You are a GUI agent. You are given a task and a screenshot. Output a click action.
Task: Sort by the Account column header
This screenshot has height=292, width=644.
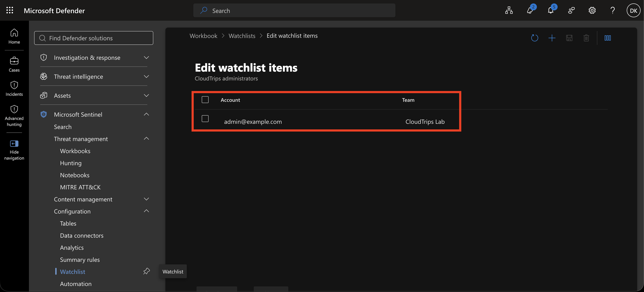point(230,100)
